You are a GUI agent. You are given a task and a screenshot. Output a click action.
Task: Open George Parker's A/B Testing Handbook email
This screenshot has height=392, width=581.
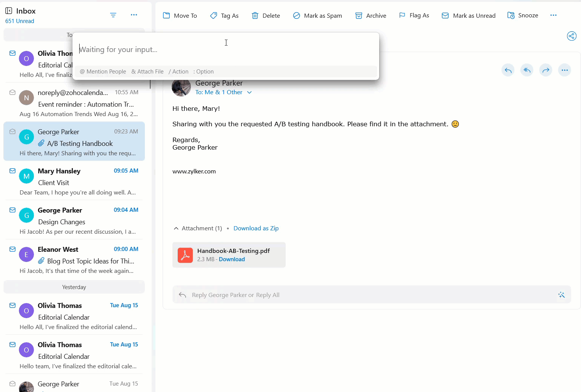pyautogui.click(x=74, y=141)
